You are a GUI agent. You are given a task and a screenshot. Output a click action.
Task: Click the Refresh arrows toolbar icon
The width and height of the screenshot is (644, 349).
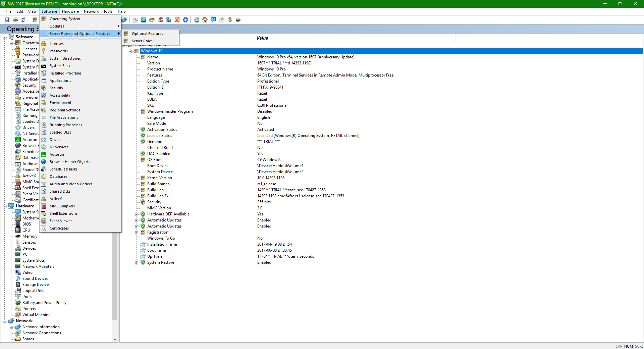(23, 20)
